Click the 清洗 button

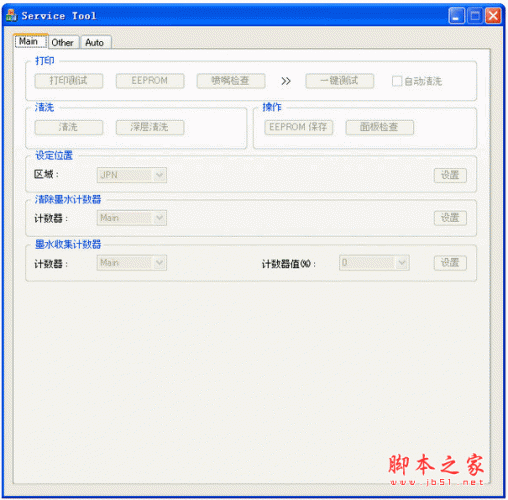(69, 127)
